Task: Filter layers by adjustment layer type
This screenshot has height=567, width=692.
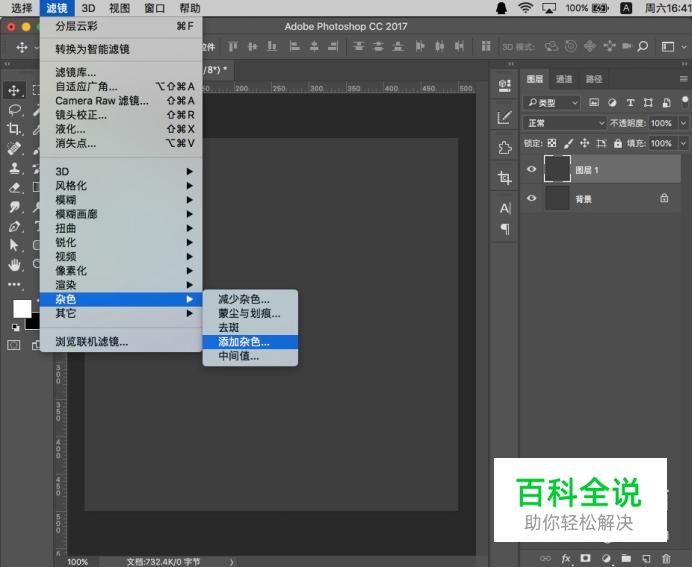Action: pos(612,103)
